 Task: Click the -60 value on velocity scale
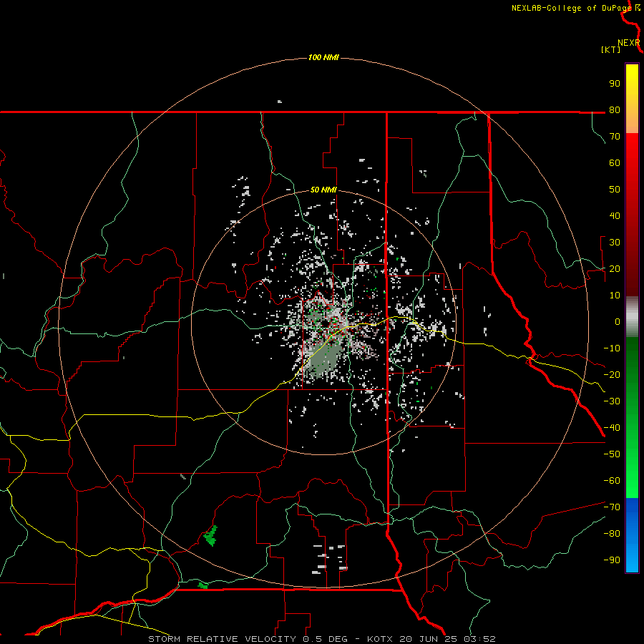[x=612, y=481]
